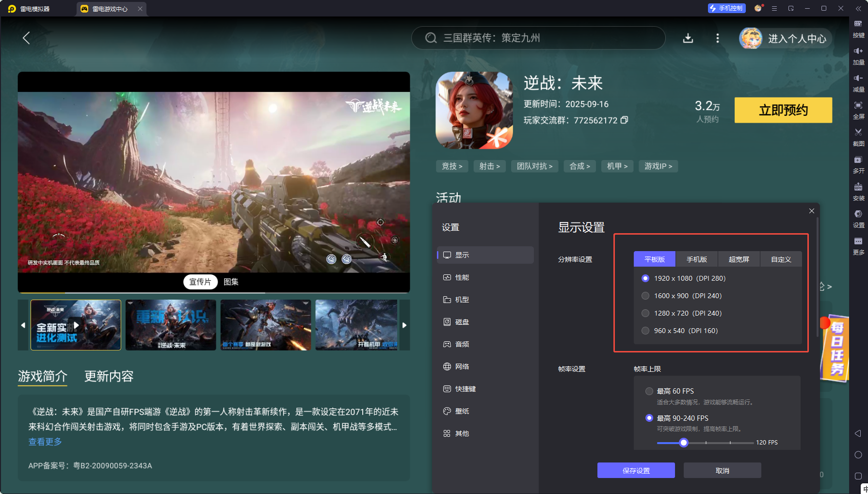Open the three-dot menu beside search
The width and height of the screenshot is (868, 494).
coord(718,38)
